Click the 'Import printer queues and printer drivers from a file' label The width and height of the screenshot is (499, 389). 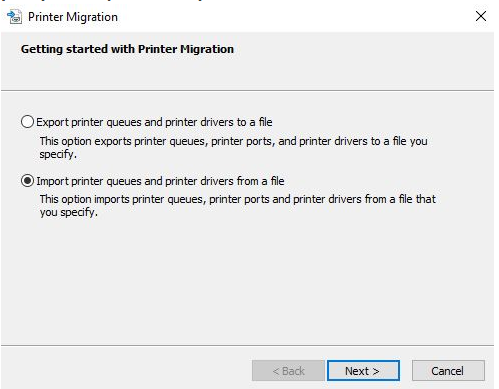(160, 181)
